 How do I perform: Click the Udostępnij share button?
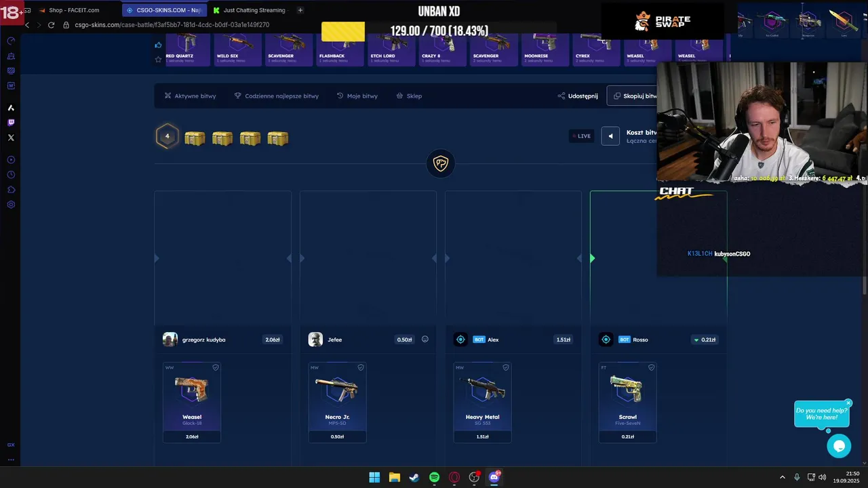coord(578,96)
